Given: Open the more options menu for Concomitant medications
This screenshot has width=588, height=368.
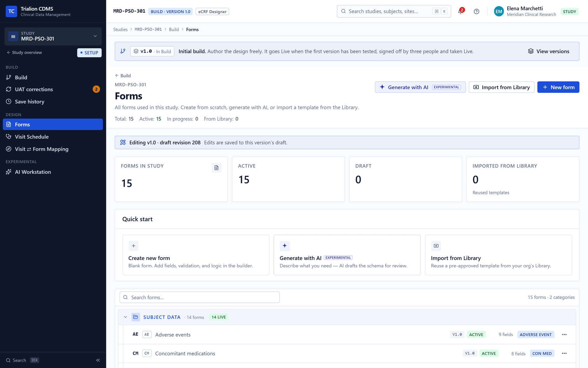Looking at the screenshot, I should tap(564, 353).
